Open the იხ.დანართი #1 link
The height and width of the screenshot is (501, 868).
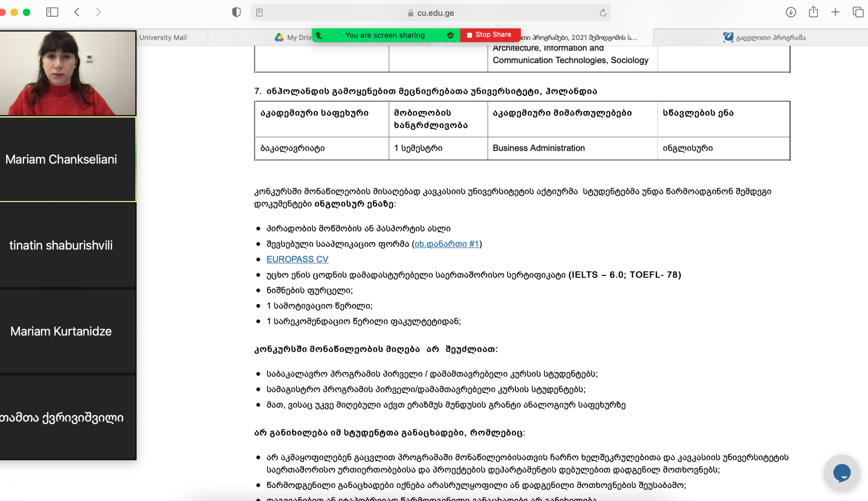point(447,244)
